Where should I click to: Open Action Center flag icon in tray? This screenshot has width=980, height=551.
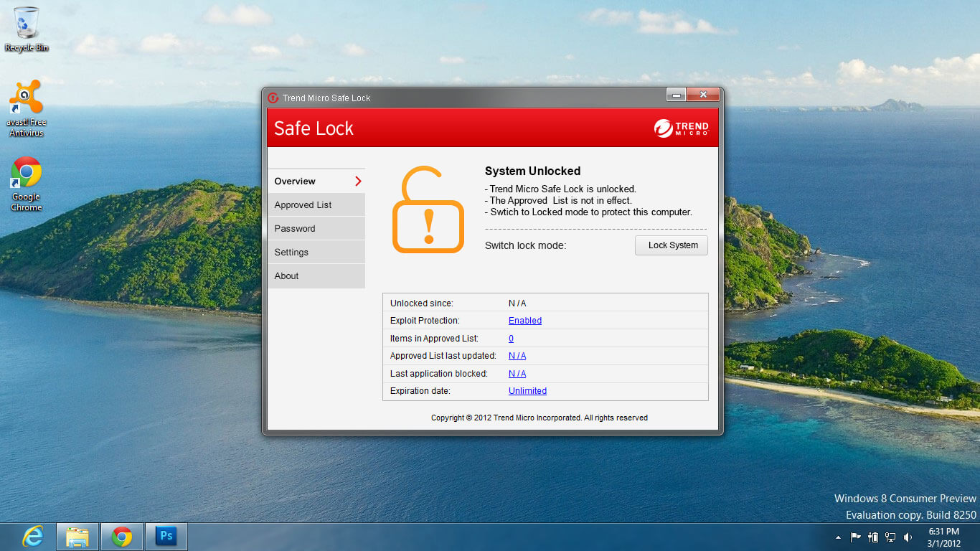tap(856, 537)
